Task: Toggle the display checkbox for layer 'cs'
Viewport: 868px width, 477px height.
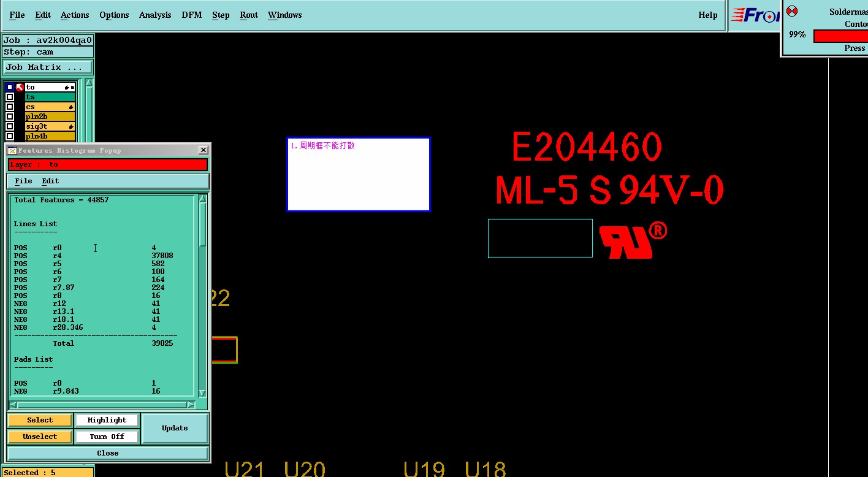Action: coord(10,107)
